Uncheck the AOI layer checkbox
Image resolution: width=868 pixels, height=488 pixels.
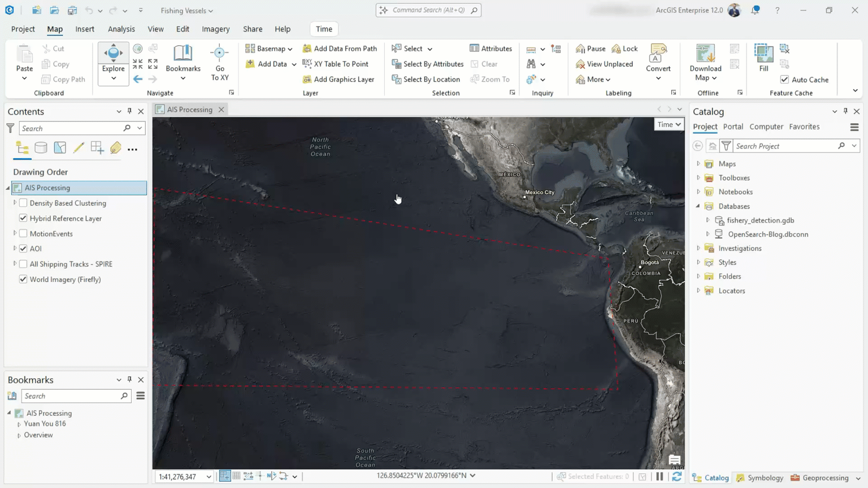pos(23,249)
